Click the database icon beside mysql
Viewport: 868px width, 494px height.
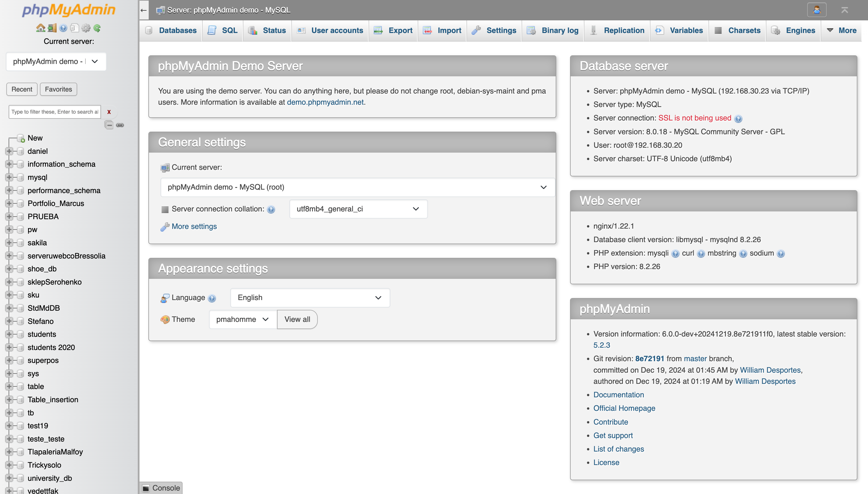tap(20, 177)
